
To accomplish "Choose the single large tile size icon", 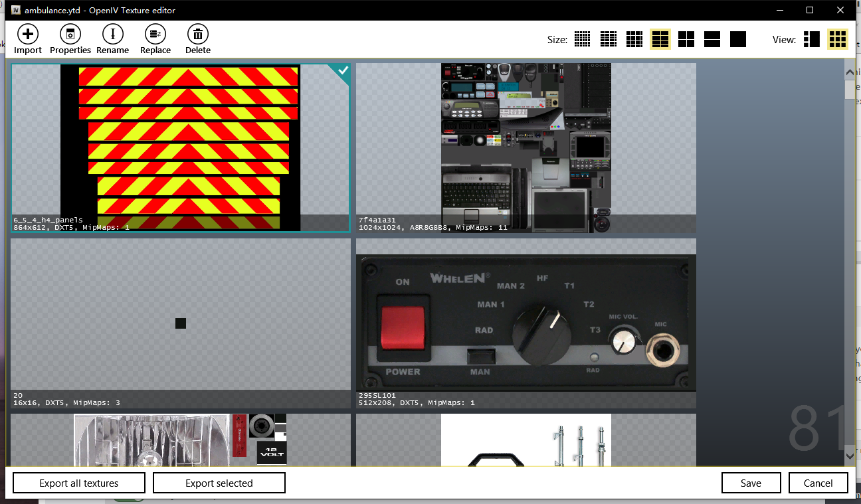I will tap(738, 39).
